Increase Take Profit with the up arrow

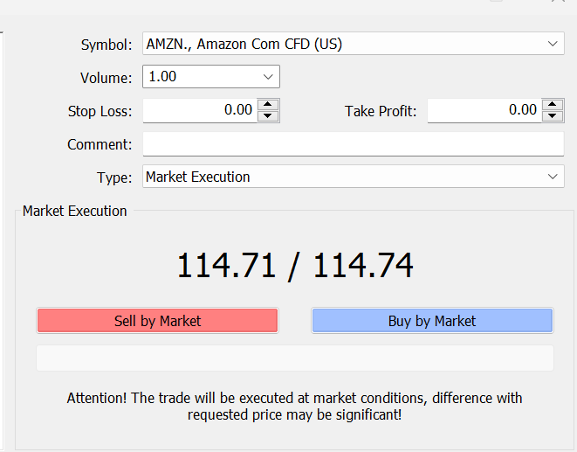[552, 105]
